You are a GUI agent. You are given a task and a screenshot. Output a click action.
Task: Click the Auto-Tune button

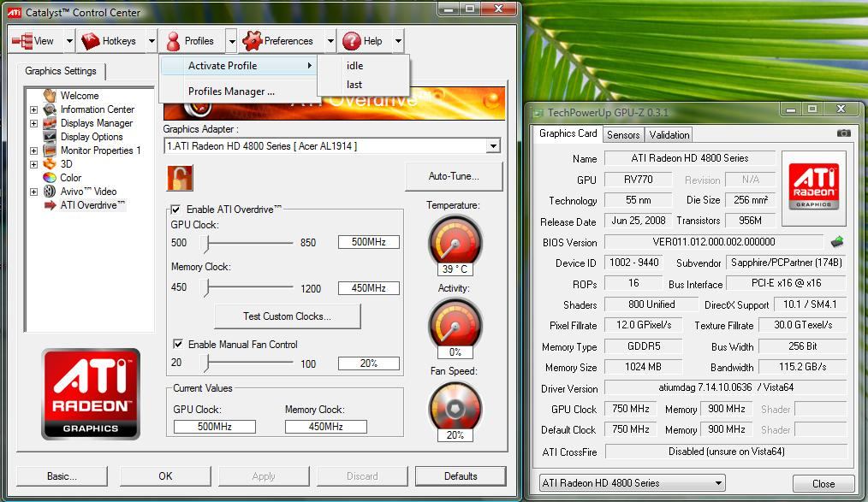[454, 176]
